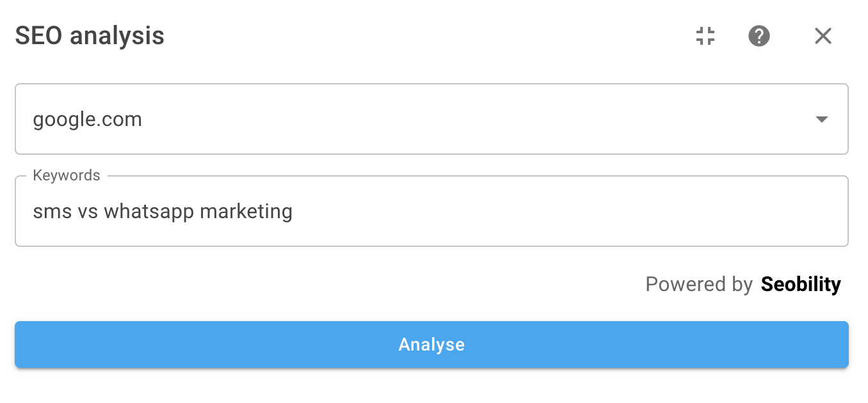868x403 pixels.
Task: Shrink the dialog using the exit-fullscreen icon
Action: tap(705, 36)
